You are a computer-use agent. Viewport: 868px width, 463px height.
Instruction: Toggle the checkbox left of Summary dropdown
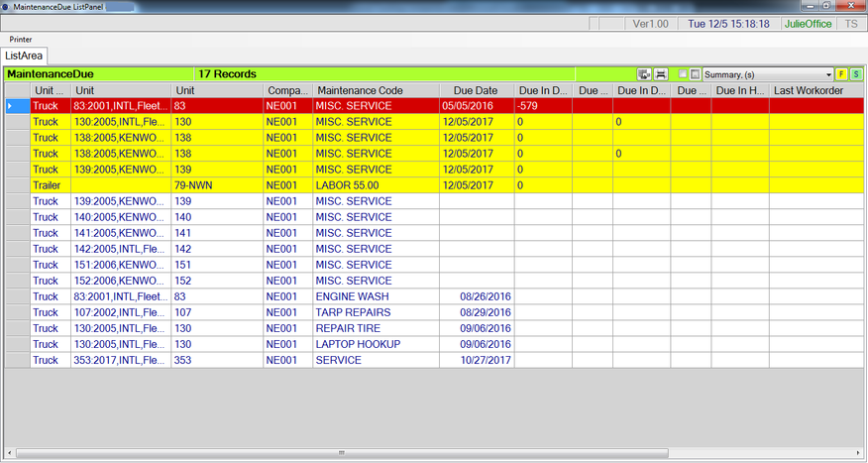pos(683,74)
